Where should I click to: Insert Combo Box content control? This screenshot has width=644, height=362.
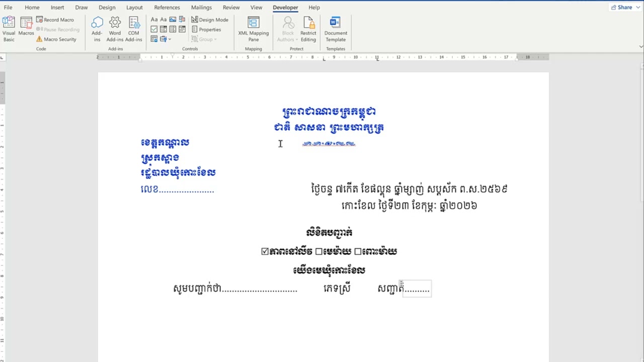point(163,29)
